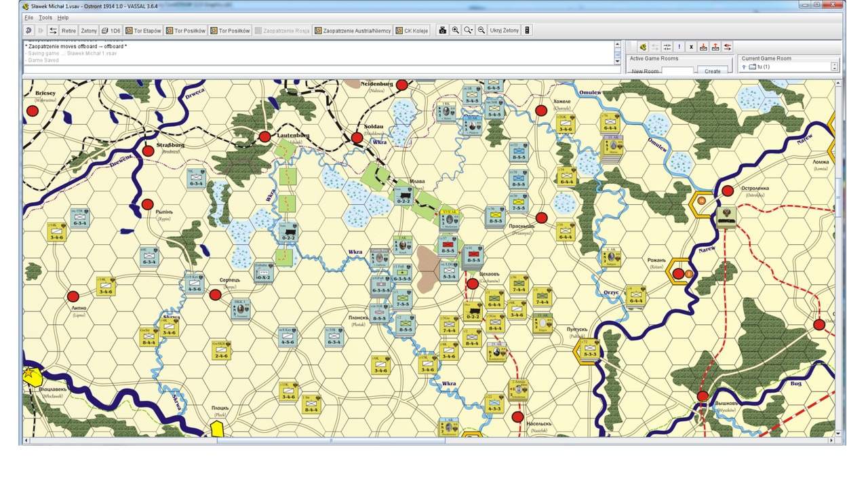
Task: Click the Żetony pieces button
Action: click(x=89, y=31)
